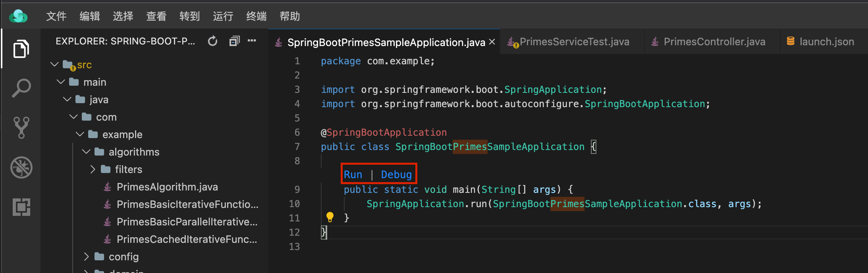Collapse the java folder

[x=67, y=99]
